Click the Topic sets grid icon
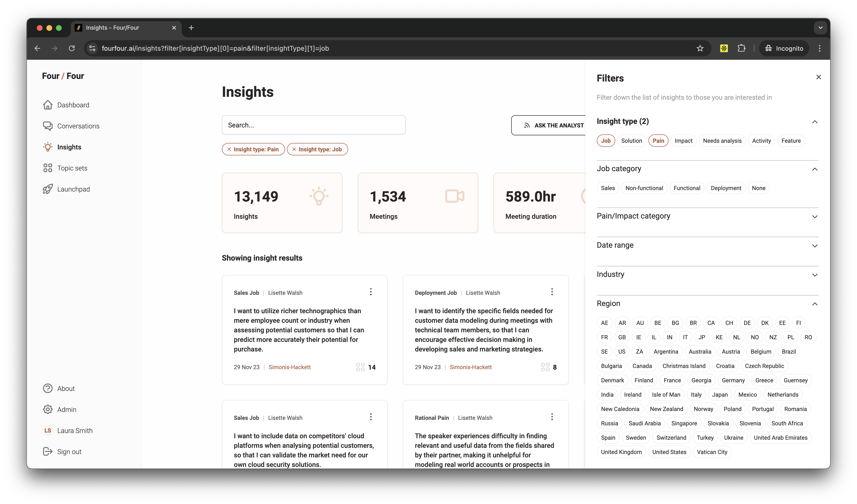The image size is (857, 504). click(x=48, y=168)
